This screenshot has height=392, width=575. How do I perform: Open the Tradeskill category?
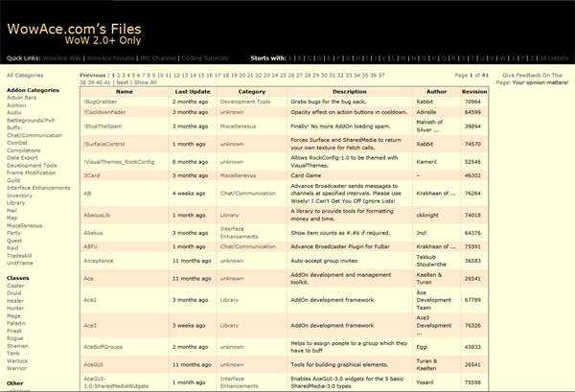[x=19, y=256]
